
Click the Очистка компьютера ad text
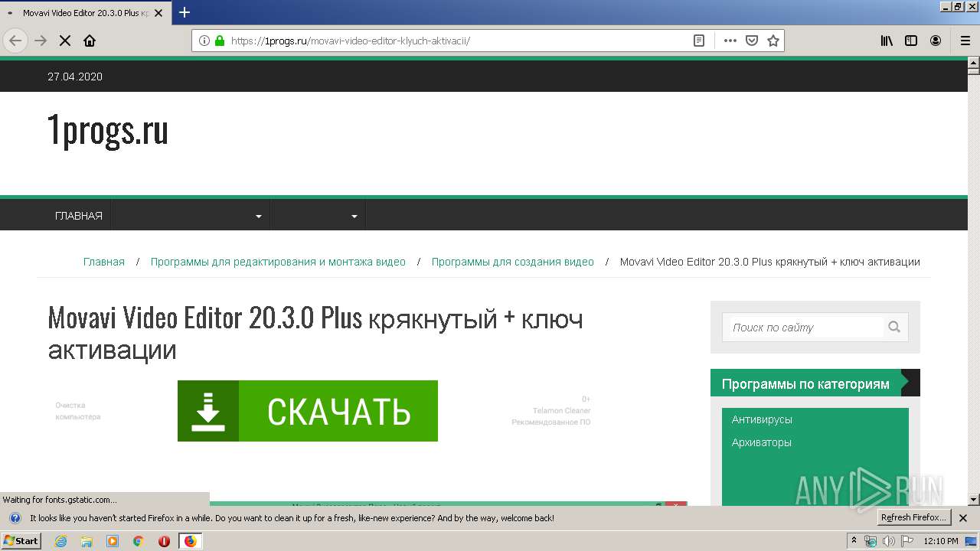tap(77, 411)
